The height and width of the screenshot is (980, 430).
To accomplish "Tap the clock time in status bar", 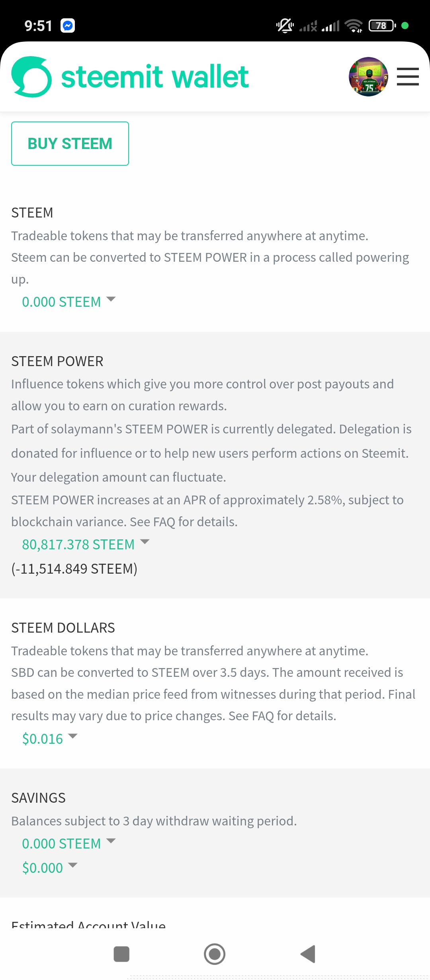I will [39, 26].
